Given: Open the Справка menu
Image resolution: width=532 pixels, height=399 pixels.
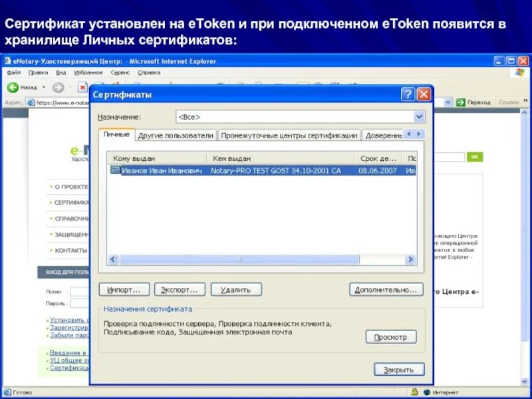Looking at the screenshot, I should 149,72.
